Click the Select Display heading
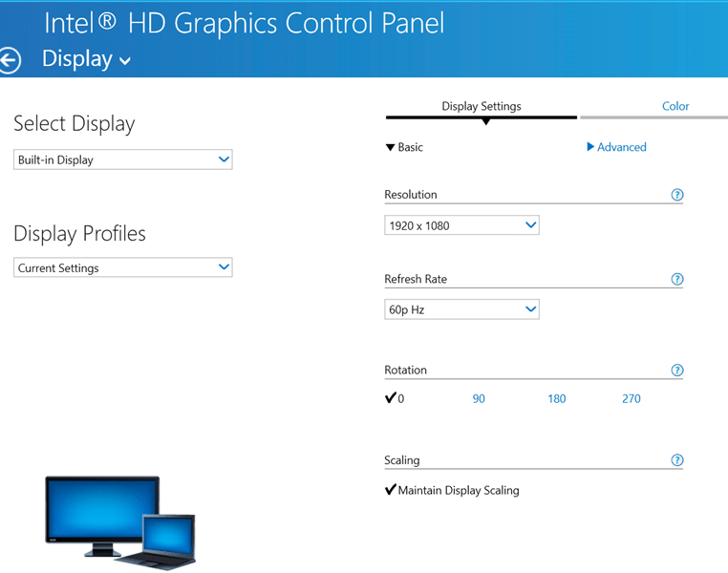The width and height of the screenshot is (728, 573). [75, 124]
